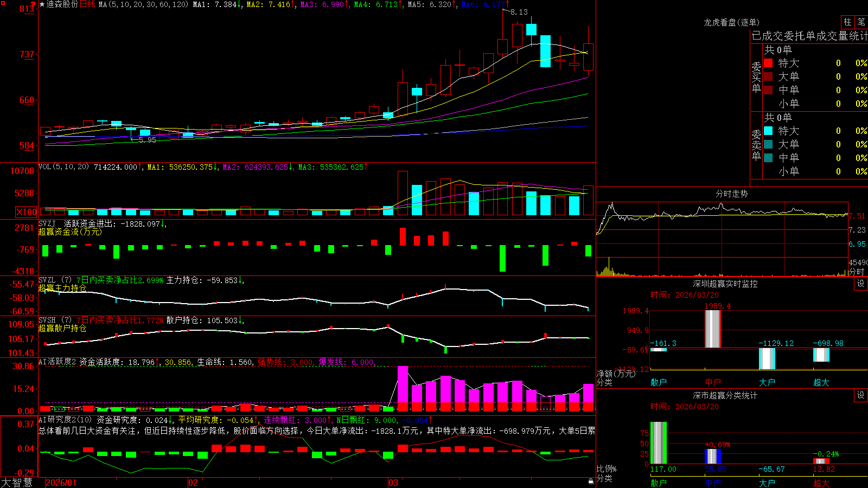The width and height of the screenshot is (868, 488).
Task: Click the VOL(5,10,20) indicator label
Action: point(63,167)
